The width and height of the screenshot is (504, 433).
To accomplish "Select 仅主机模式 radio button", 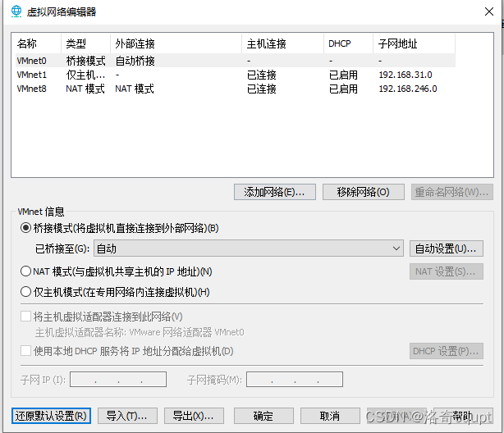I will coord(25,292).
